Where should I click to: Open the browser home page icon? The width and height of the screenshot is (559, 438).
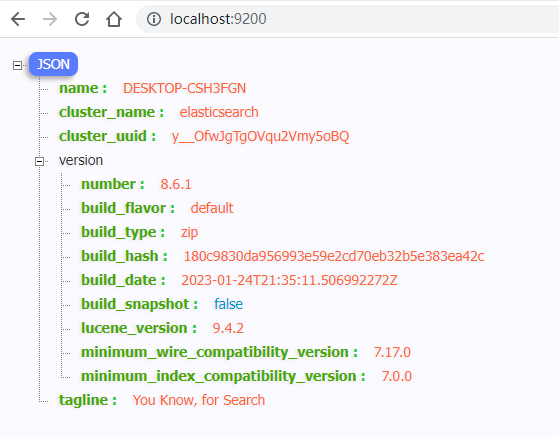pos(114,19)
